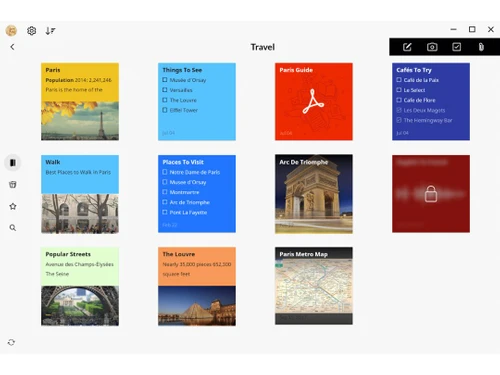Screen dimensions: 500x375
Task: Click 'Best Places to Walk in Paris' text
Action: (78, 172)
